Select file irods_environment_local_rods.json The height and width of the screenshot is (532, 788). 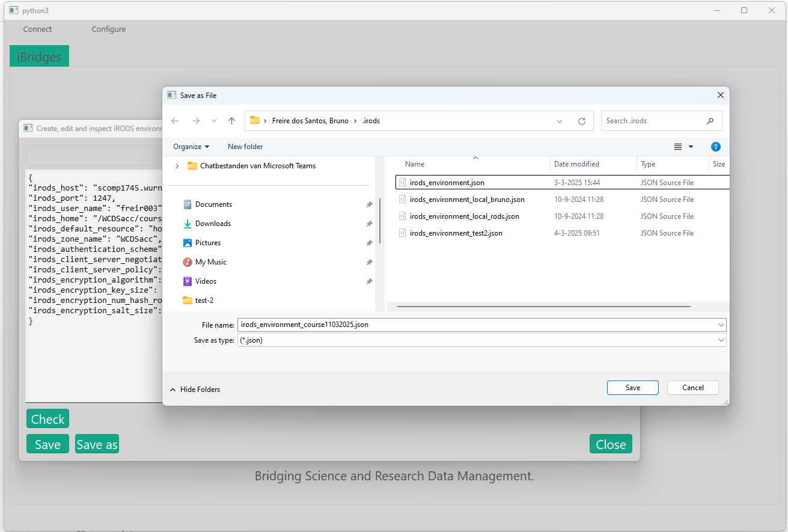coord(465,216)
